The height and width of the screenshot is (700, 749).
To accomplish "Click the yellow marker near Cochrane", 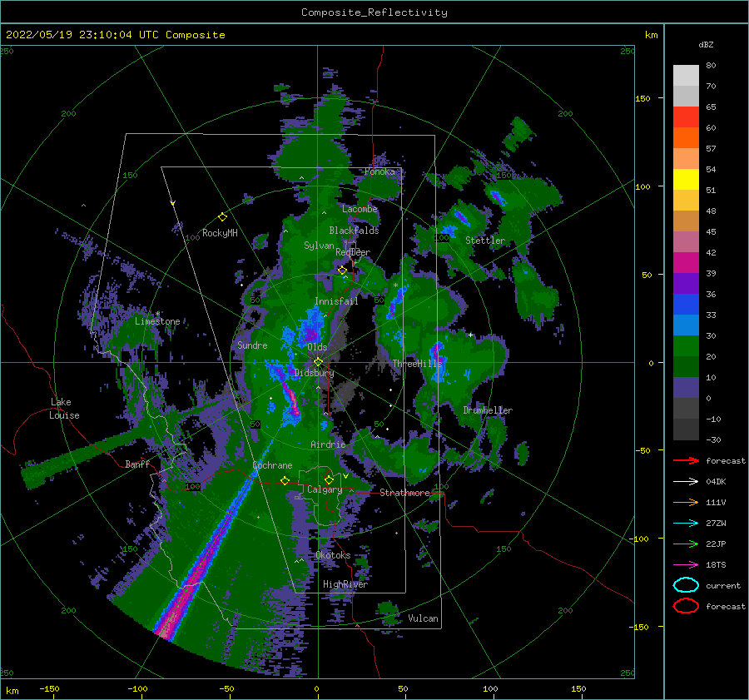I will coord(285,480).
